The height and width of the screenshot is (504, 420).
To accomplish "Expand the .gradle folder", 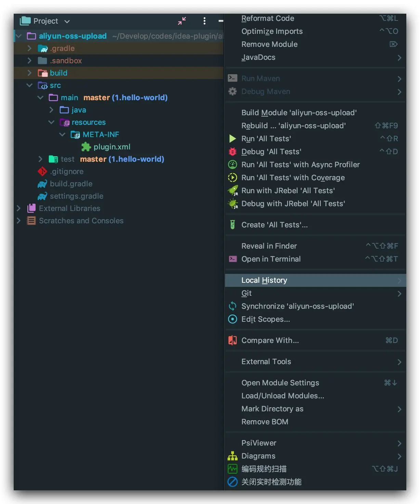I will (x=29, y=48).
